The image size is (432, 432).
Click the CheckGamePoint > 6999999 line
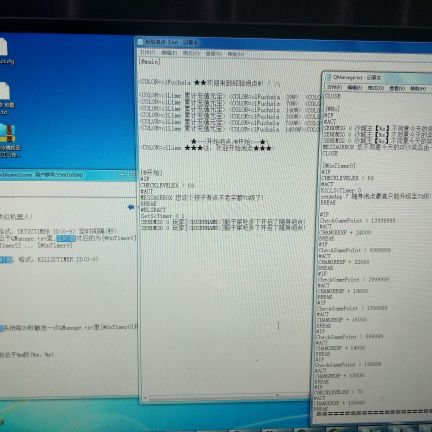355,250
